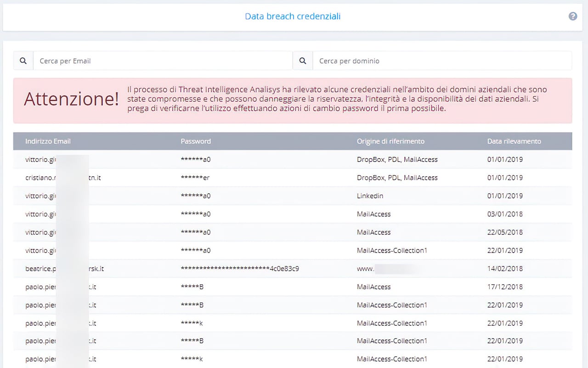
Task: Sort by Data rilevamento column header
Action: 514,141
